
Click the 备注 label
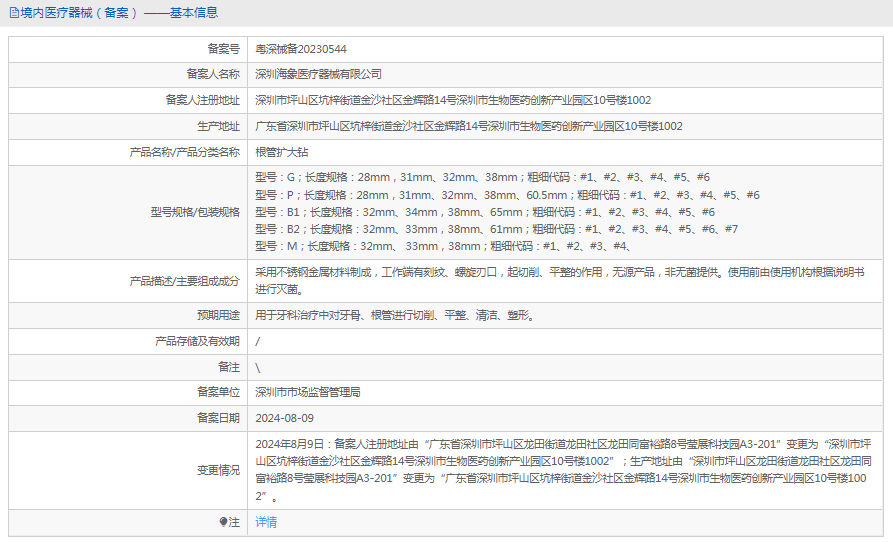point(229,367)
